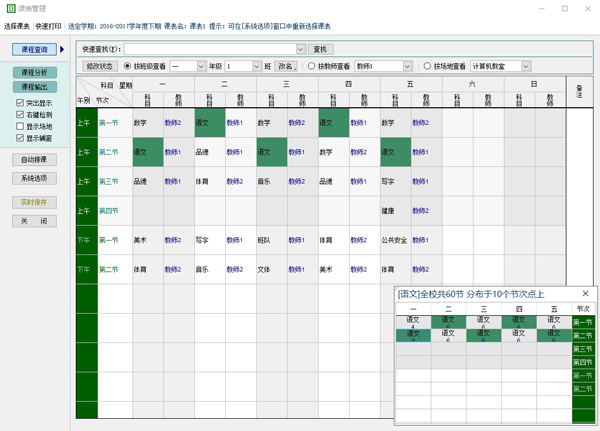The height and width of the screenshot is (431, 600).
Task: Click popup highlighted 语文 cell Monday second period
Action: [413, 335]
